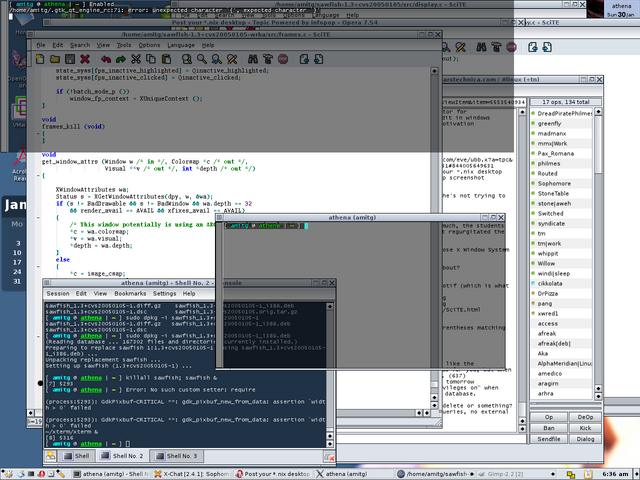Redo with green arrow in frames.c toolbar

pos(121,59)
